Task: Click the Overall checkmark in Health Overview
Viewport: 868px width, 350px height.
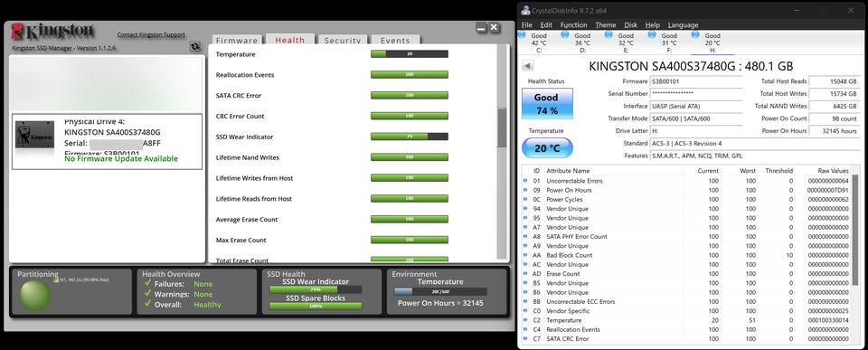Action: (147, 304)
